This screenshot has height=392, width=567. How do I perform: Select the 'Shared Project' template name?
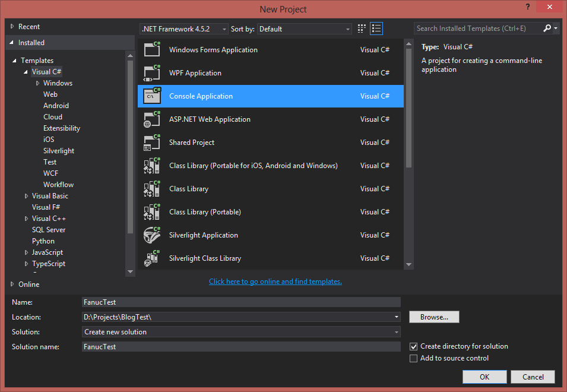pyautogui.click(x=192, y=143)
